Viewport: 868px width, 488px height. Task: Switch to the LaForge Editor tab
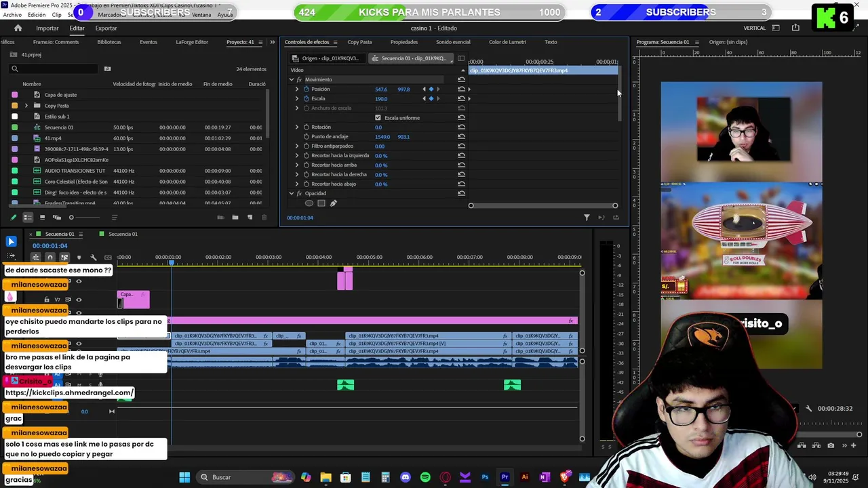pos(192,42)
